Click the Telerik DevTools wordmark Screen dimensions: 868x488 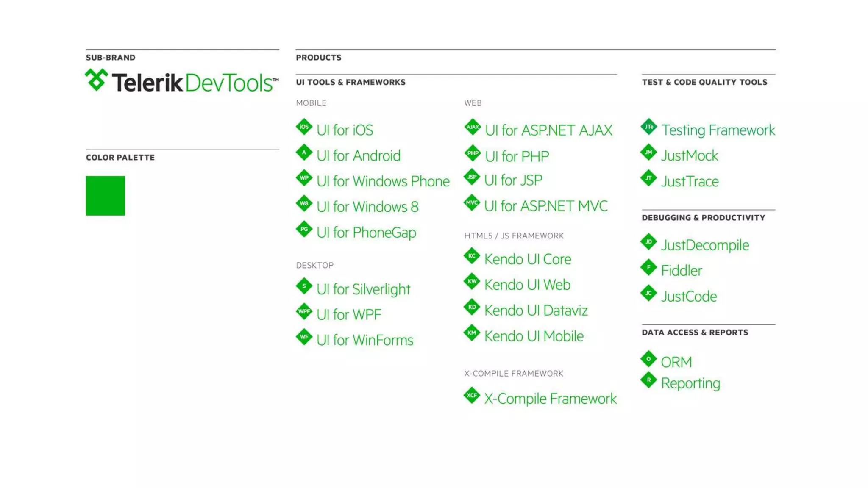(x=195, y=83)
